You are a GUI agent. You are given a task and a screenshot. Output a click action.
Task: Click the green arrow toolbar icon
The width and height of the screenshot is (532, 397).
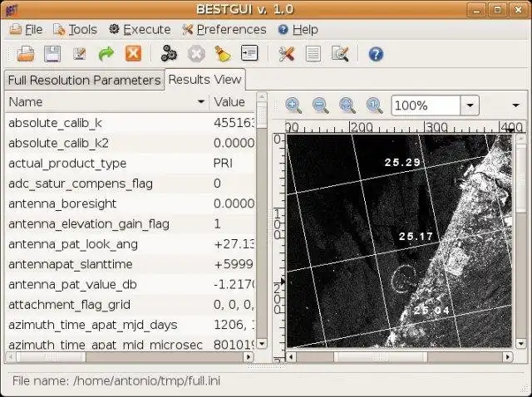click(x=106, y=54)
